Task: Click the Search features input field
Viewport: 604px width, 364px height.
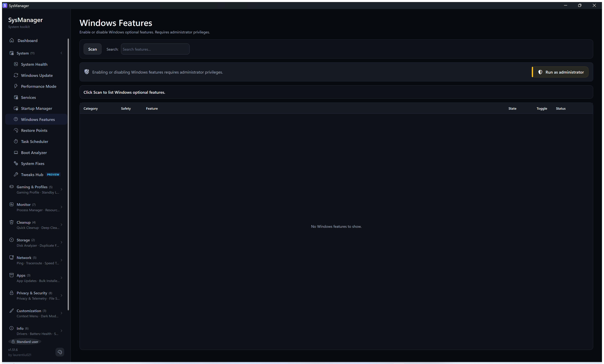Action: pyautogui.click(x=155, y=49)
